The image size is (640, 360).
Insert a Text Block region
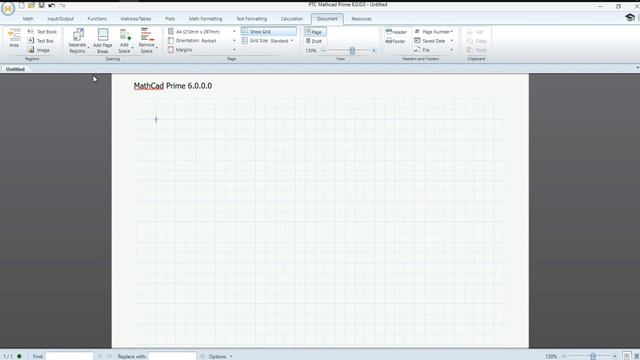[42, 31]
